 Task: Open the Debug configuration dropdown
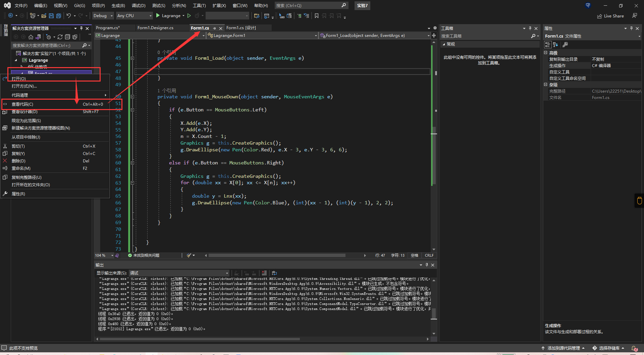(103, 16)
